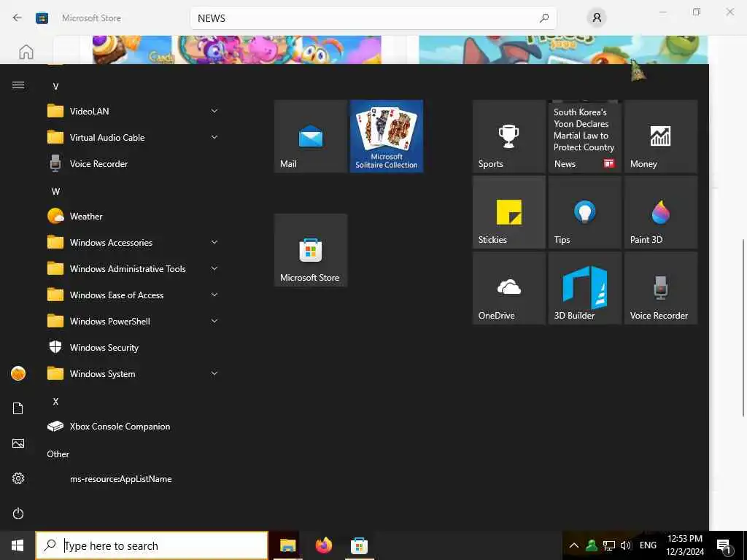Open the user account avatar menu
The height and width of the screenshot is (560, 747).
[x=18, y=373]
